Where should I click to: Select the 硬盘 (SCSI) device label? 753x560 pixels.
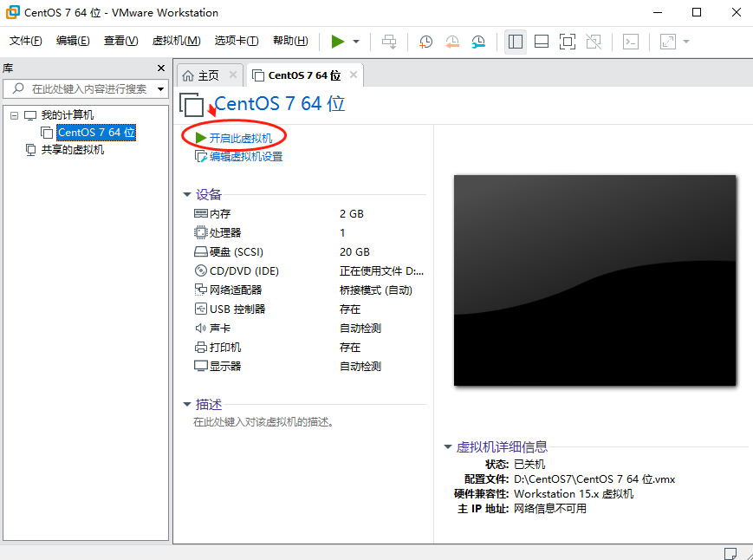point(237,251)
